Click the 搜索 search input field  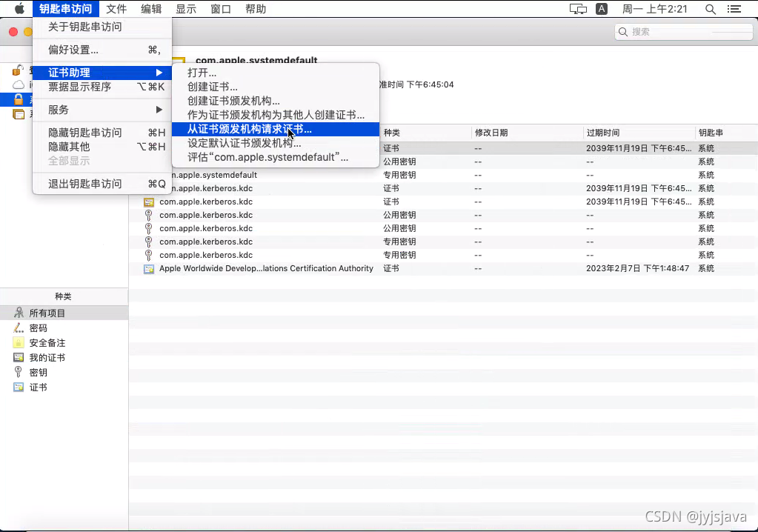[684, 32]
